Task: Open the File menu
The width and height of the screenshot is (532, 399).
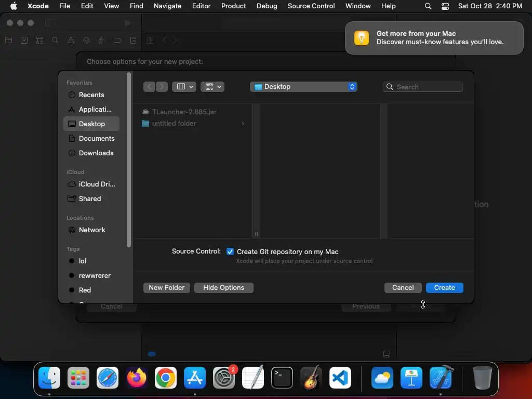Action: tap(65, 6)
